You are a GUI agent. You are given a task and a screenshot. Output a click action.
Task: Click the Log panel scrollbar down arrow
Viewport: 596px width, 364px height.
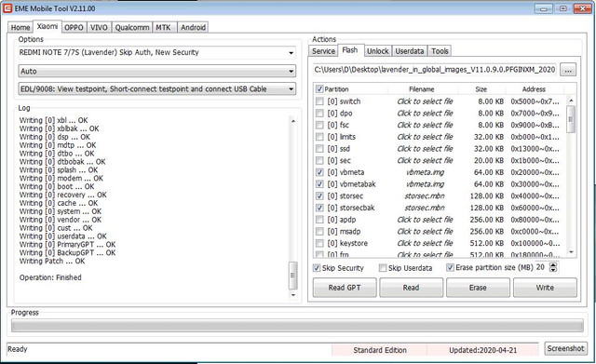292,295
